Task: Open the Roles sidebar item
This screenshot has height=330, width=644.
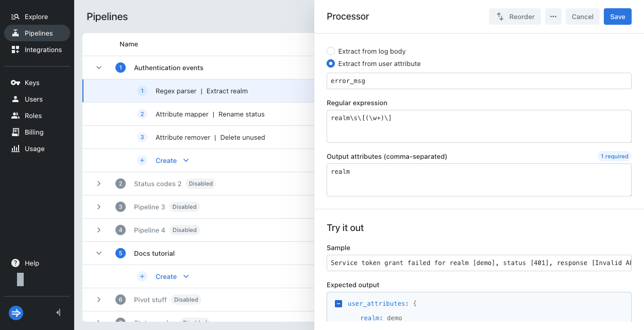Action: 33,115
